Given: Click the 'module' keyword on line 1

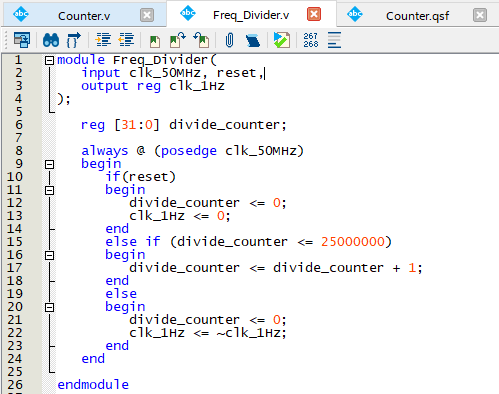Looking at the screenshot, I should point(81,60).
